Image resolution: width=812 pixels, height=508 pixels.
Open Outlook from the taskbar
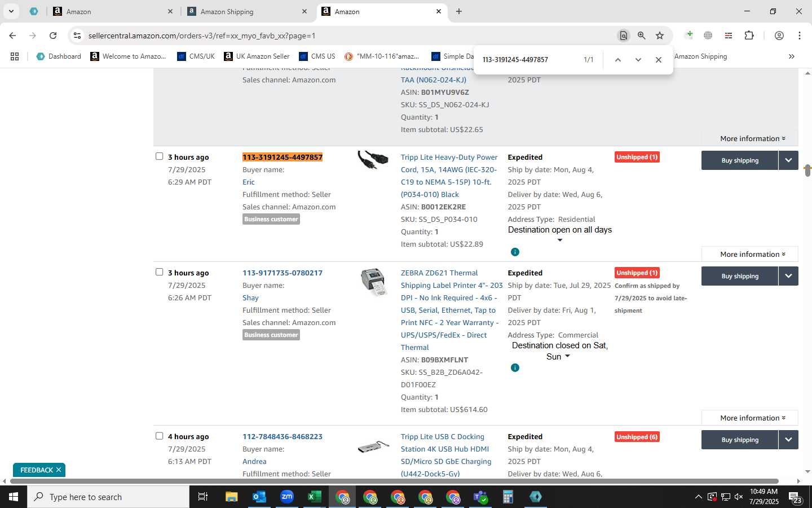[259, 497]
